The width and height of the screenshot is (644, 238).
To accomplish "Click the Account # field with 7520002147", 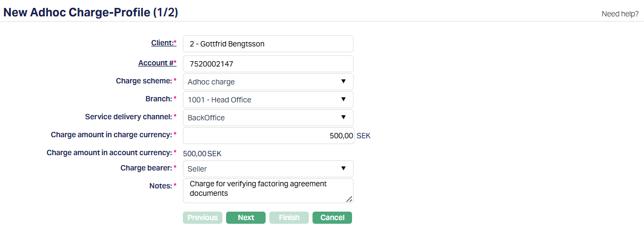I will 268,64.
